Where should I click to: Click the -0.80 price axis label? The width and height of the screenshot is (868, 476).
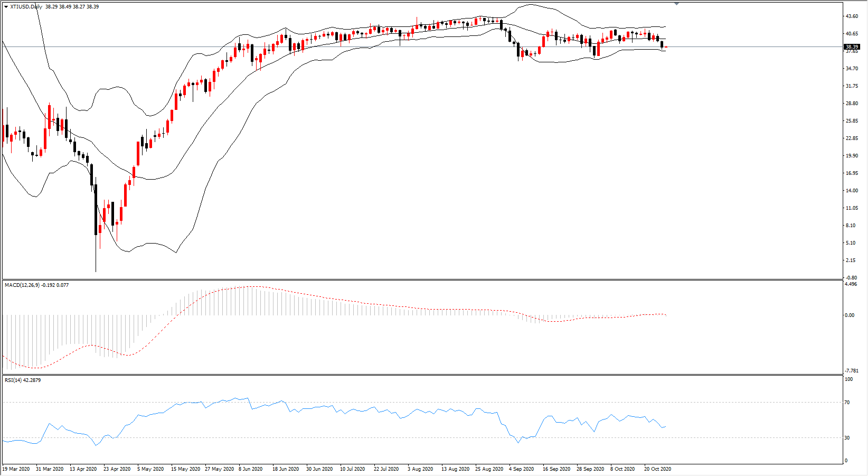(851, 277)
